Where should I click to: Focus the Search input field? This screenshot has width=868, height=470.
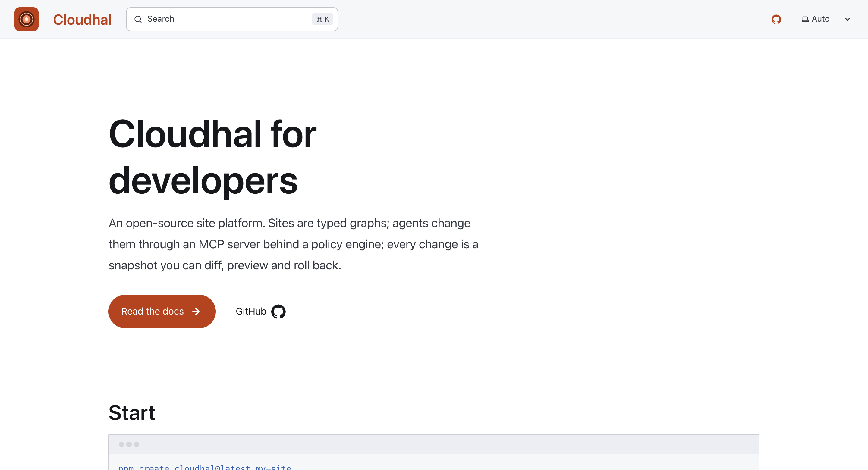(x=232, y=19)
